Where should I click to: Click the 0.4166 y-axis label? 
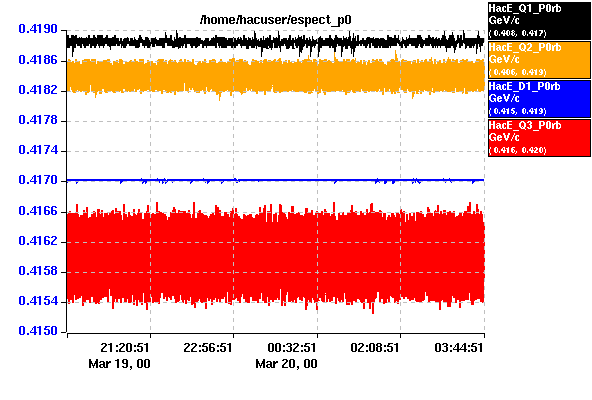(38, 211)
